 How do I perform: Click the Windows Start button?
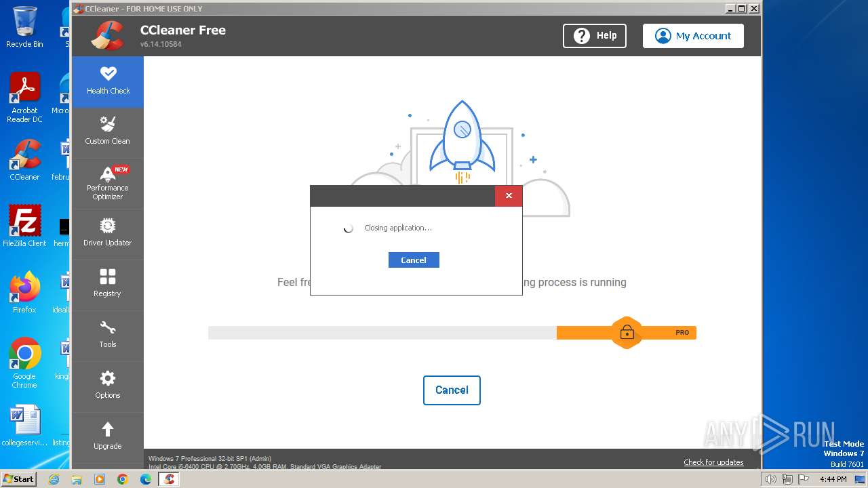click(19, 479)
